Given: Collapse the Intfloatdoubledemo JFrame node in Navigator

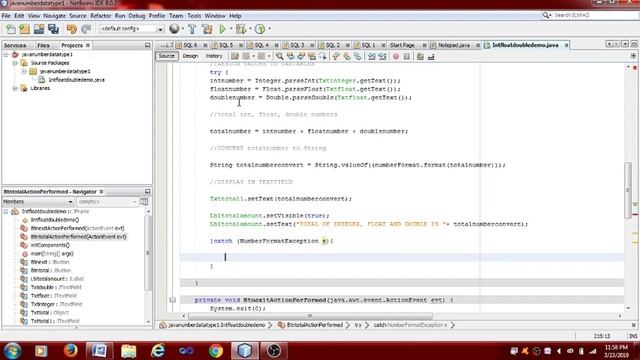Looking at the screenshot, I should 6,211.
